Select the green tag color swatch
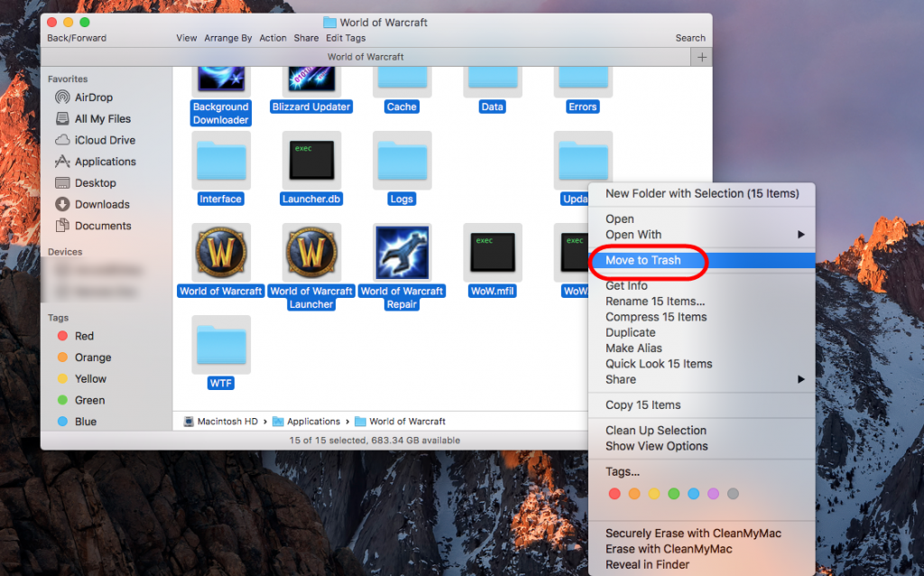 pyautogui.click(x=674, y=493)
